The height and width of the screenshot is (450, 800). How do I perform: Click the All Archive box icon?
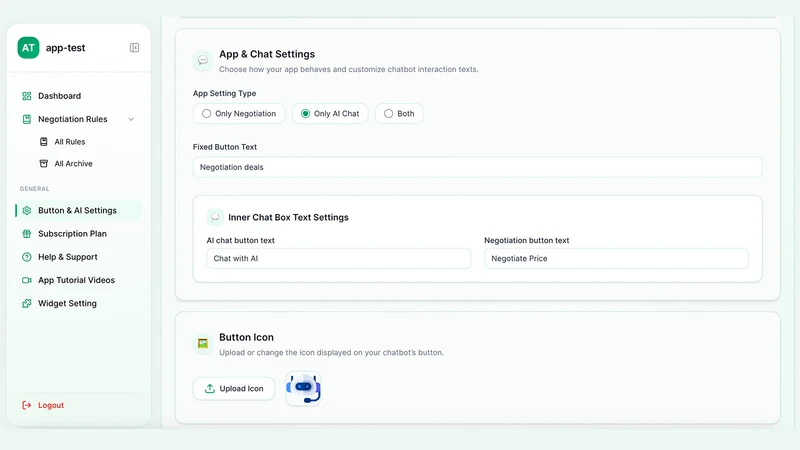click(x=44, y=164)
